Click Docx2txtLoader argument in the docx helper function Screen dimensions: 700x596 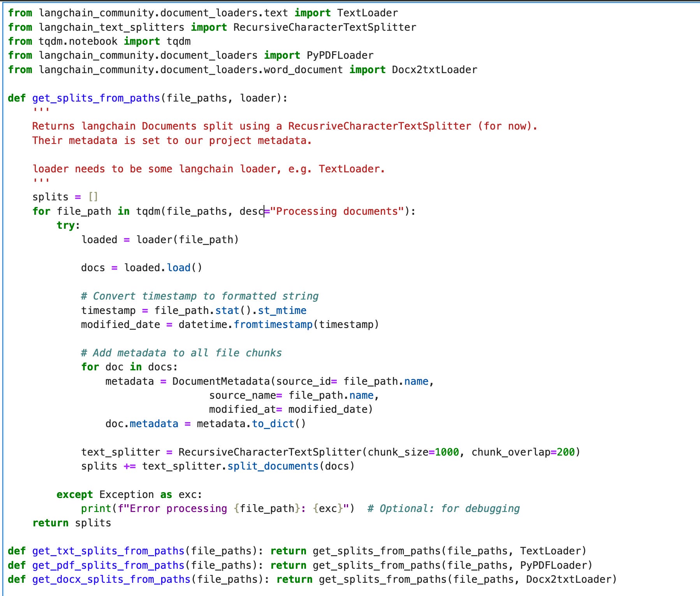coord(568,579)
